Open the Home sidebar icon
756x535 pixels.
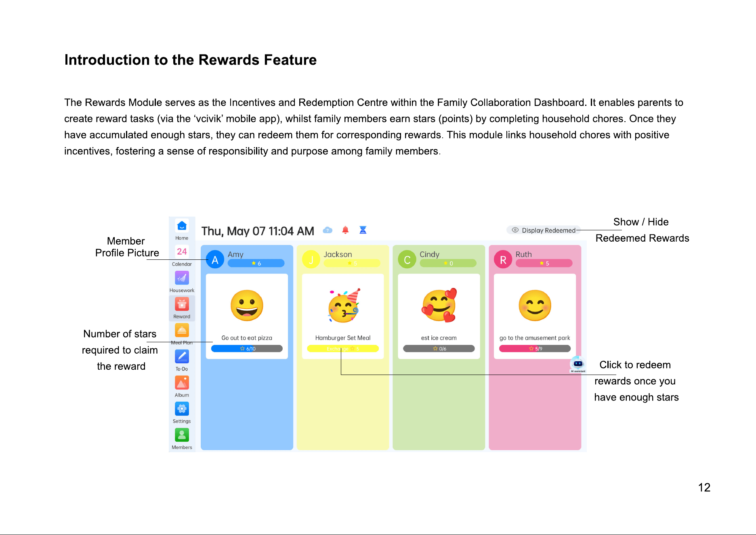182,225
